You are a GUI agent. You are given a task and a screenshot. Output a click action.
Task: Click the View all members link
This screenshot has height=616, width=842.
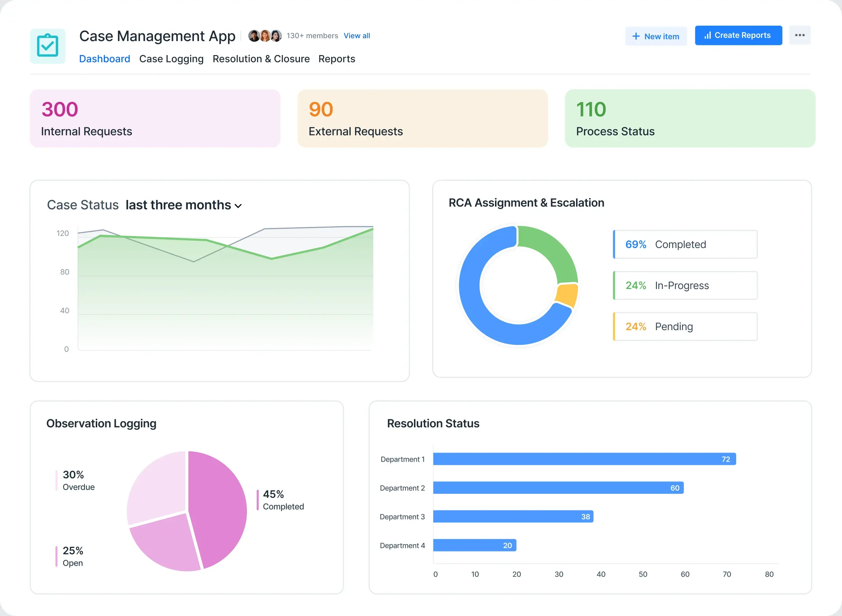(x=356, y=36)
